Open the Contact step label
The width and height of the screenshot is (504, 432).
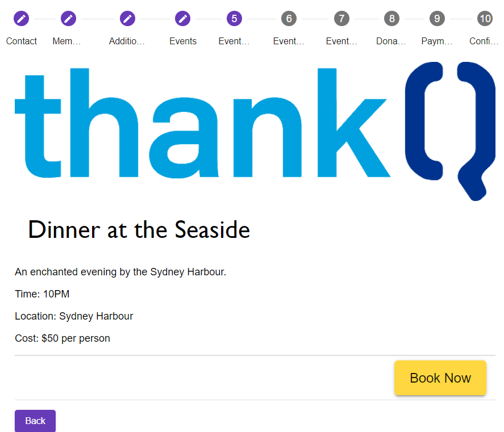pyautogui.click(x=22, y=41)
